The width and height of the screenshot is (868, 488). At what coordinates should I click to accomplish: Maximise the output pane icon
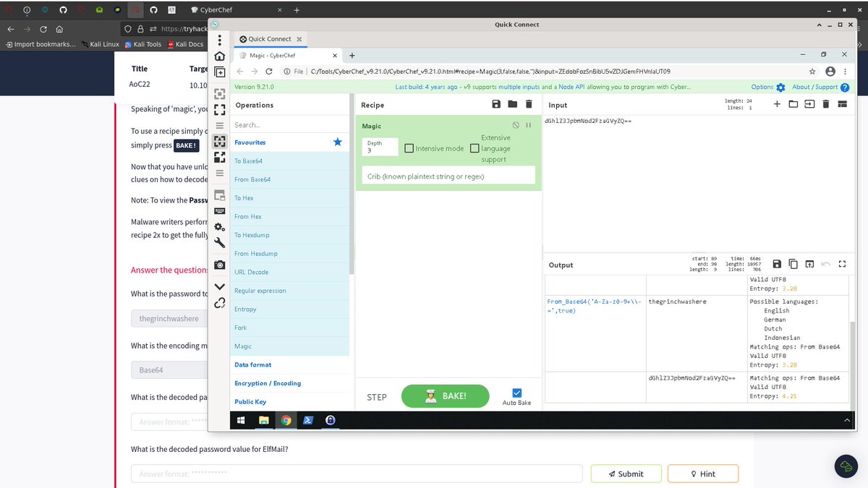click(842, 265)
